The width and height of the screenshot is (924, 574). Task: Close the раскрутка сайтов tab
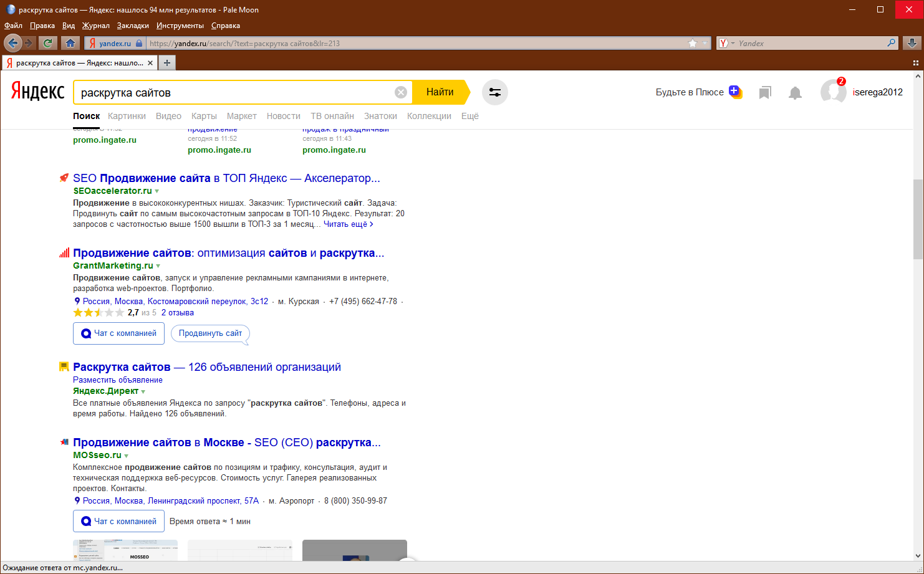coord(150,63)
